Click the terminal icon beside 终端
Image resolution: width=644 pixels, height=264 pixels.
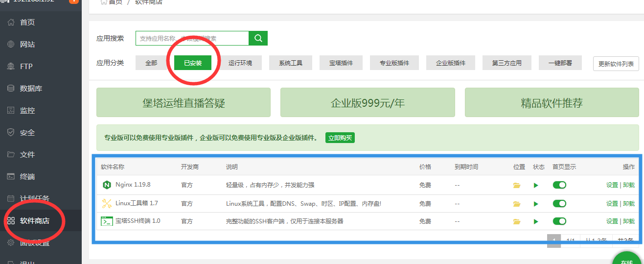point(11,176)
